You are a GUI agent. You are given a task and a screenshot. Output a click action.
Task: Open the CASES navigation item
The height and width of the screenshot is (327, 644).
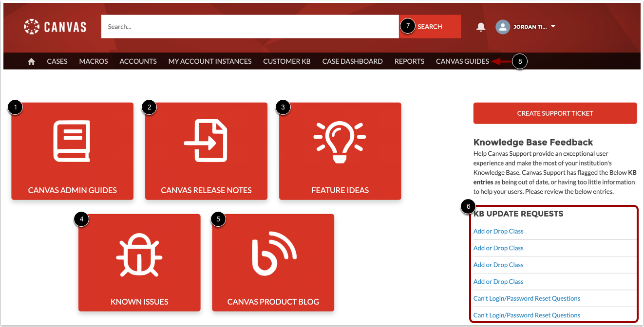coord(57,61)
